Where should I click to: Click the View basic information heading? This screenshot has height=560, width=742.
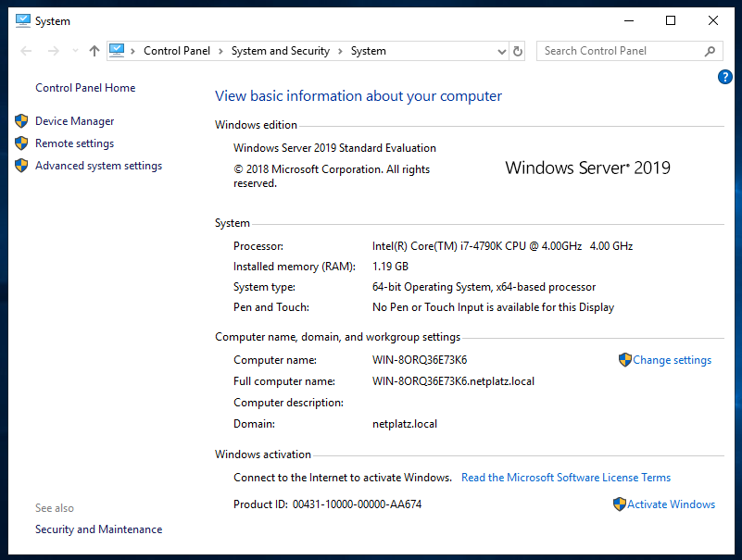(x=358, y=96)
